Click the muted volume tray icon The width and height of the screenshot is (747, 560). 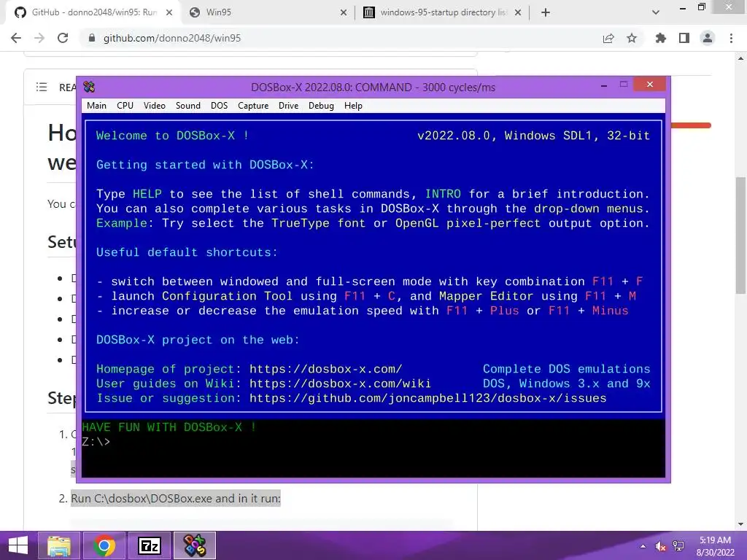click(660, 546)
